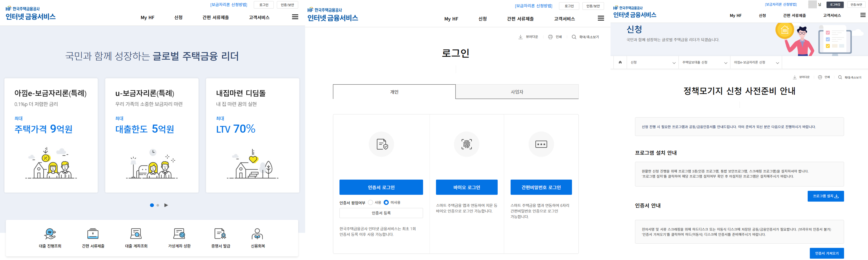Screen dimensions: 868x260
Task: Open hamburger menu on login page
Action: tap(601, 18)
